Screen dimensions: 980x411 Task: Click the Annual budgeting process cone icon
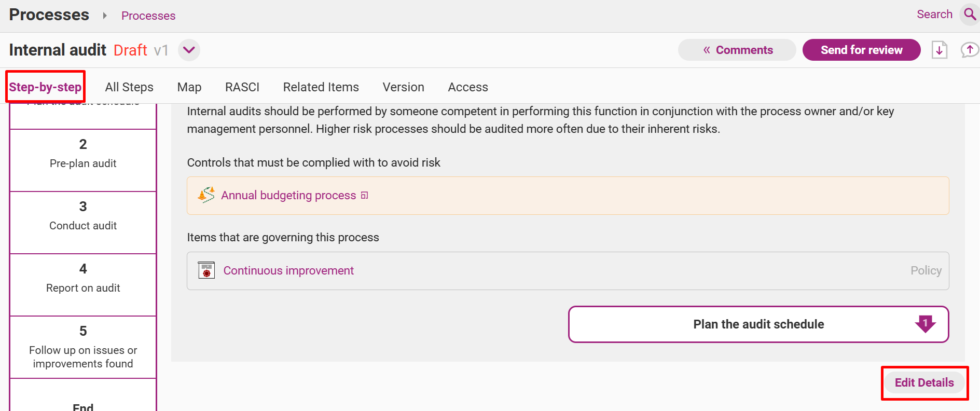(206, 195)
